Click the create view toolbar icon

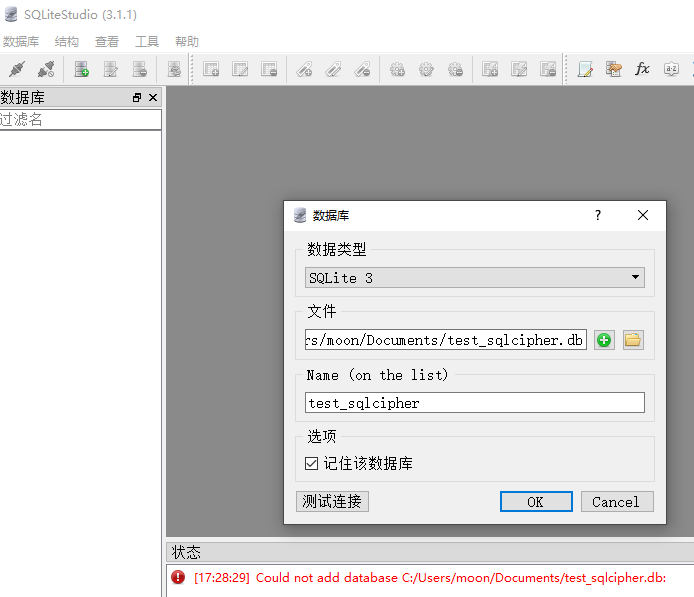490,69
